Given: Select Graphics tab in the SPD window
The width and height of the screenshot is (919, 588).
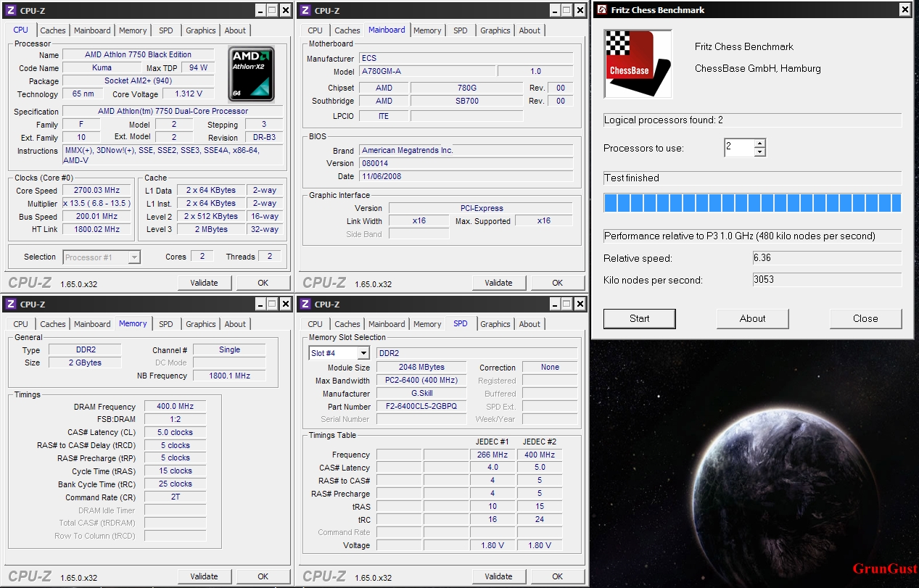Looking at the screenshot, I should click(495, 324).
